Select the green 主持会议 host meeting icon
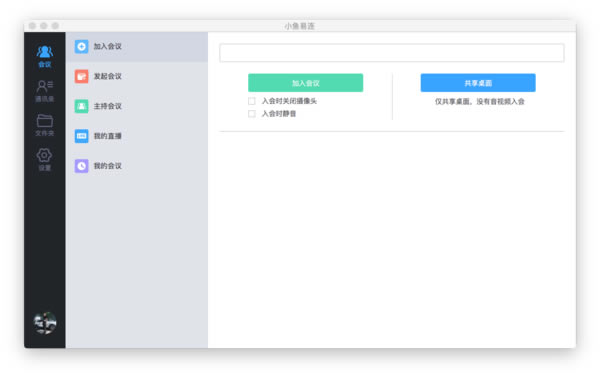This screenshot has height=377, width=600. [82, 106]
